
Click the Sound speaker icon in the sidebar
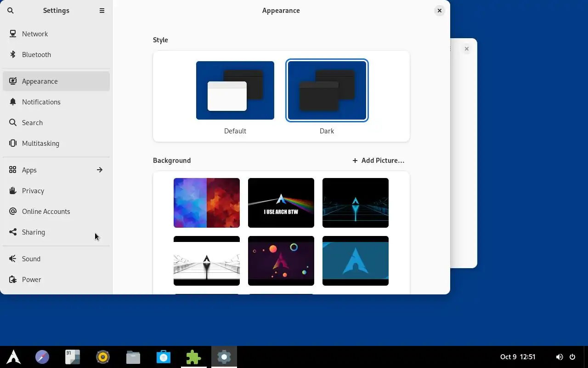(13, 259)
